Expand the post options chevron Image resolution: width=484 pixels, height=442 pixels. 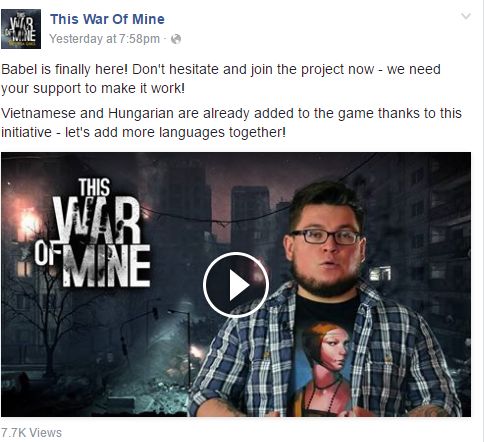coord(466,16)
